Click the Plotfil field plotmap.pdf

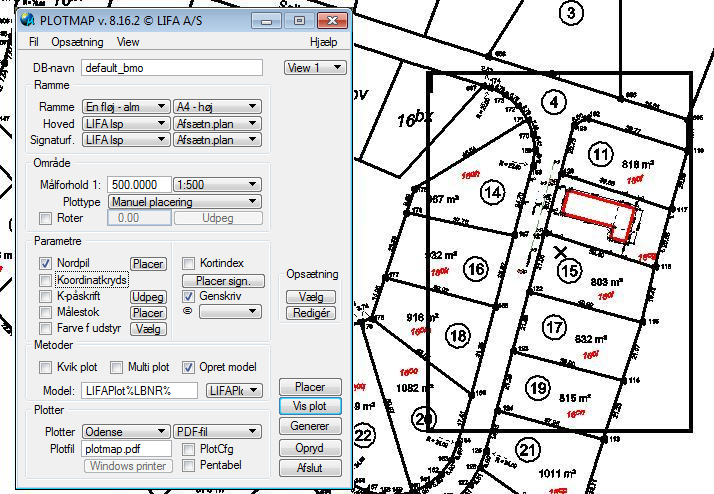[x=126, y=449]
